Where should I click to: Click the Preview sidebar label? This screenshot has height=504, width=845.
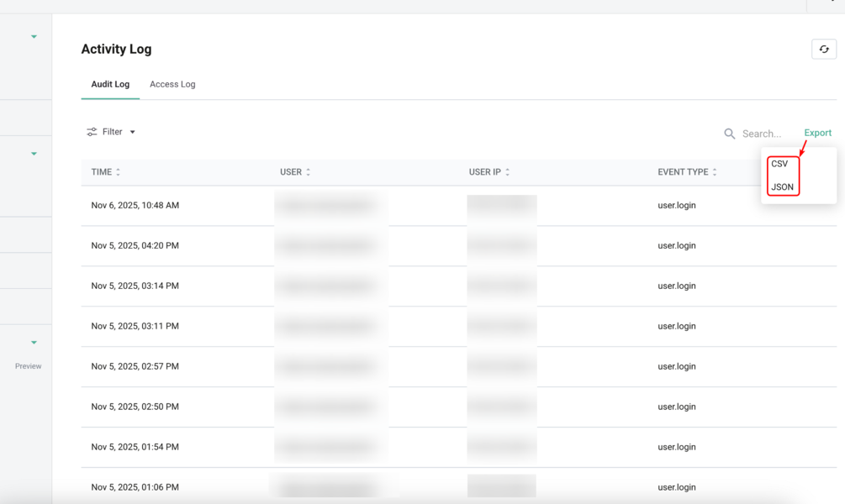click(x=28, y=366)
